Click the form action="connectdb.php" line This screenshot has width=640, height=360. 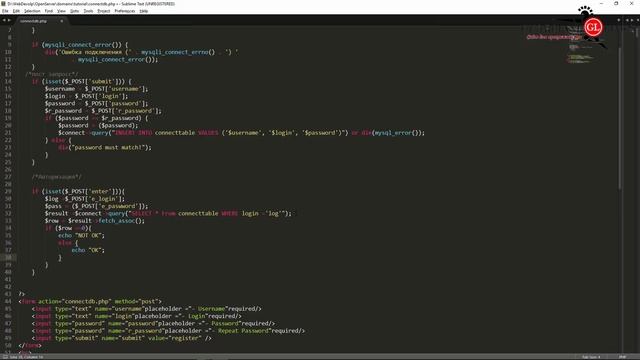click(x=90, y=302)
